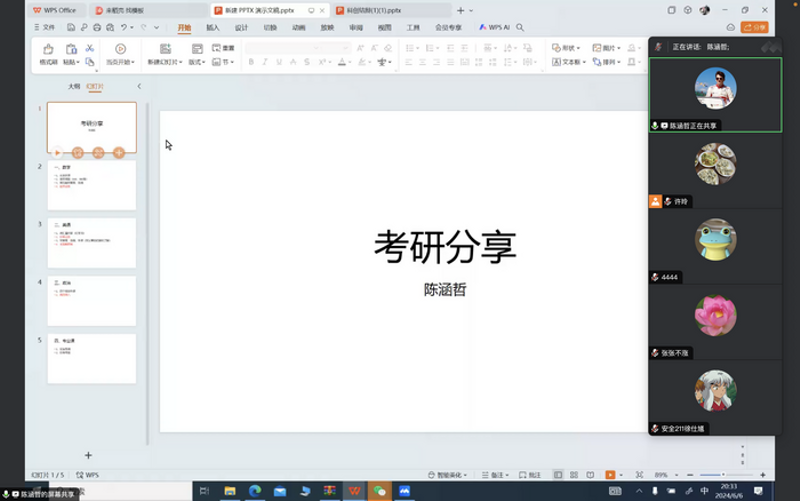This screenshot has height=501, width=800.
Task: Collapse the slide thumbnail panel chevron
Action: click(139, 86)
